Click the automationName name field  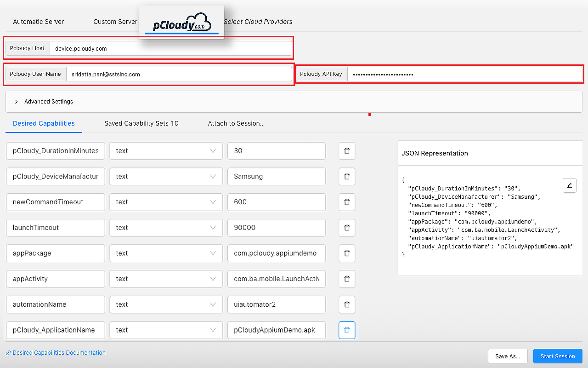(56, 305)
